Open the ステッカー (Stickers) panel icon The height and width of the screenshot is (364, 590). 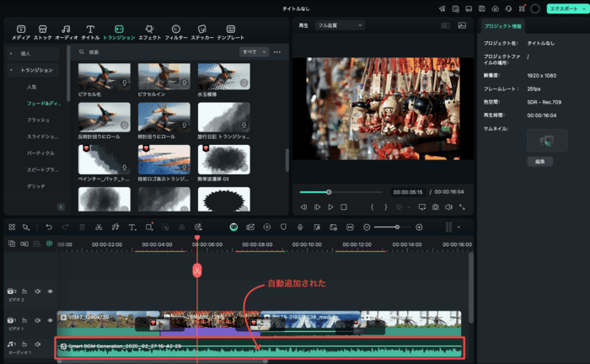tap(202, 32)
